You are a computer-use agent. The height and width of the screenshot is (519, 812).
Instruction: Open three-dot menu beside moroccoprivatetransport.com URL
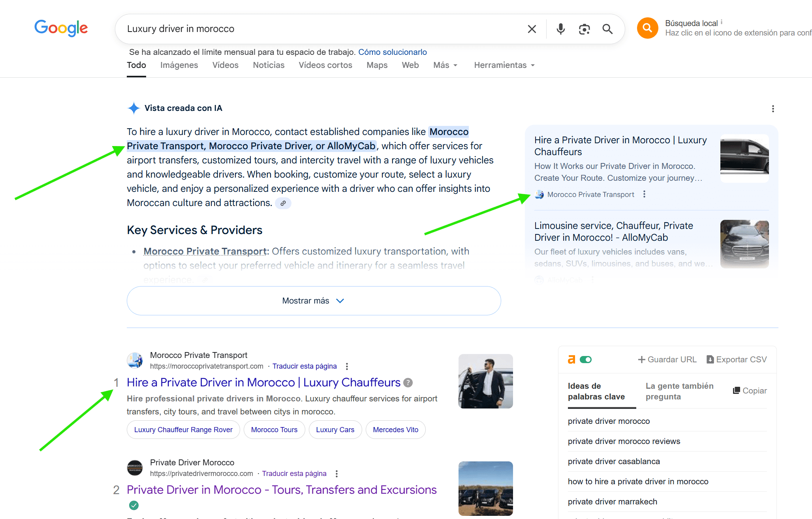(347, 366)
